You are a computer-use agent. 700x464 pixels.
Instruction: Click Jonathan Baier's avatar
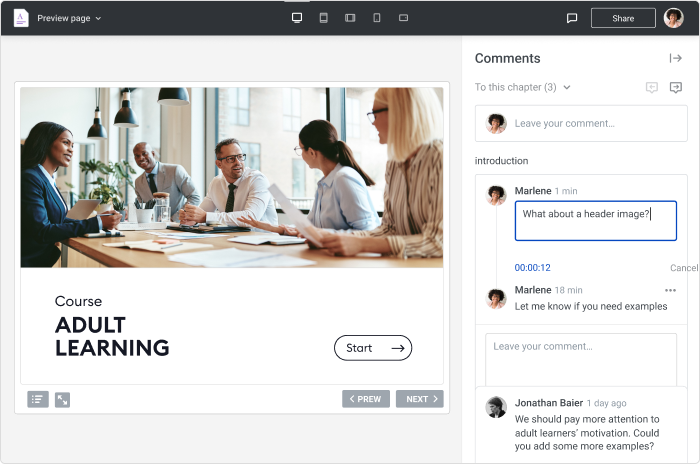point(496,407)
